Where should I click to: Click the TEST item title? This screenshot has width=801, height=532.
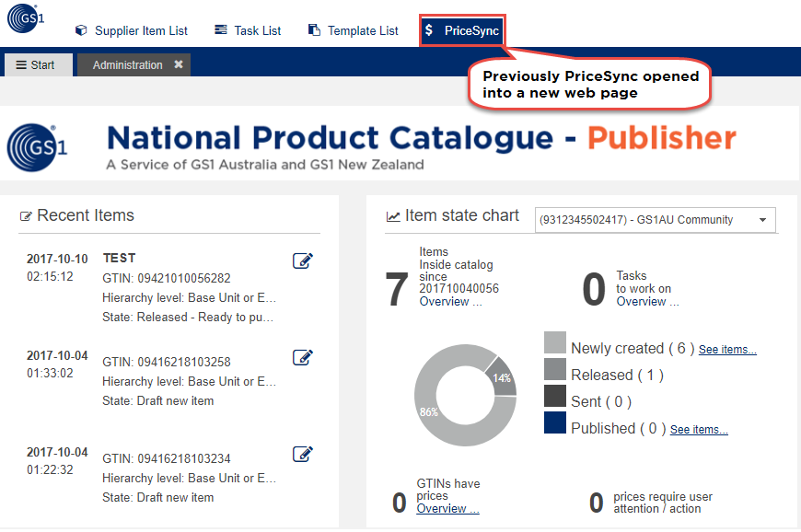pyautogui.click(x=119, y=259)
